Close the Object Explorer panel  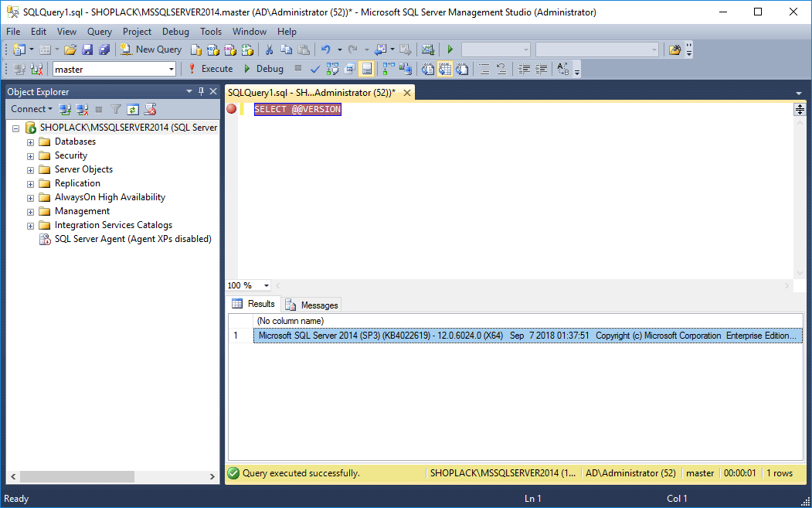click(212, 92)
